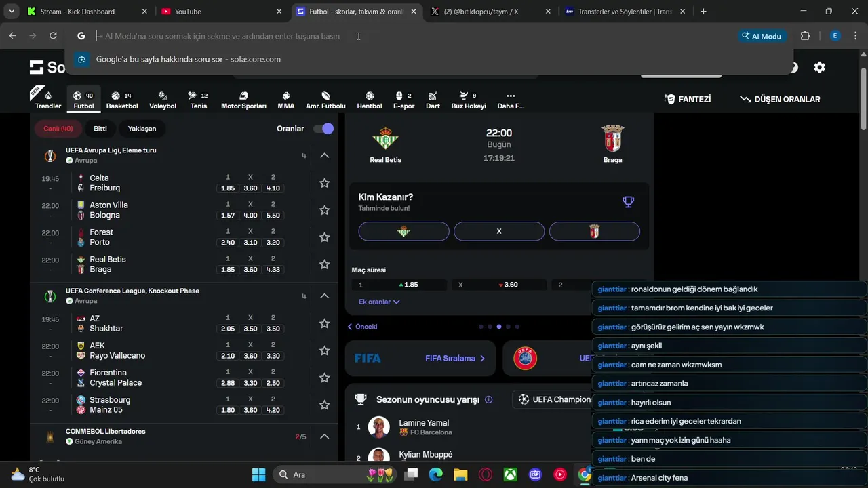Image resolution: width=868 pixels, height=488 pixels.
Task: Toggle the Oranlar odds switch
Action: [323, 129]
